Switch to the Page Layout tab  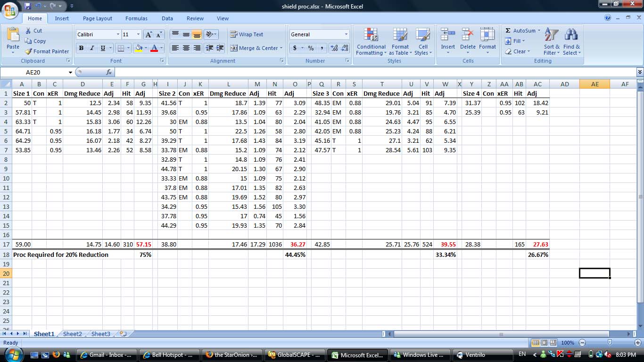[x=98, y=18]
